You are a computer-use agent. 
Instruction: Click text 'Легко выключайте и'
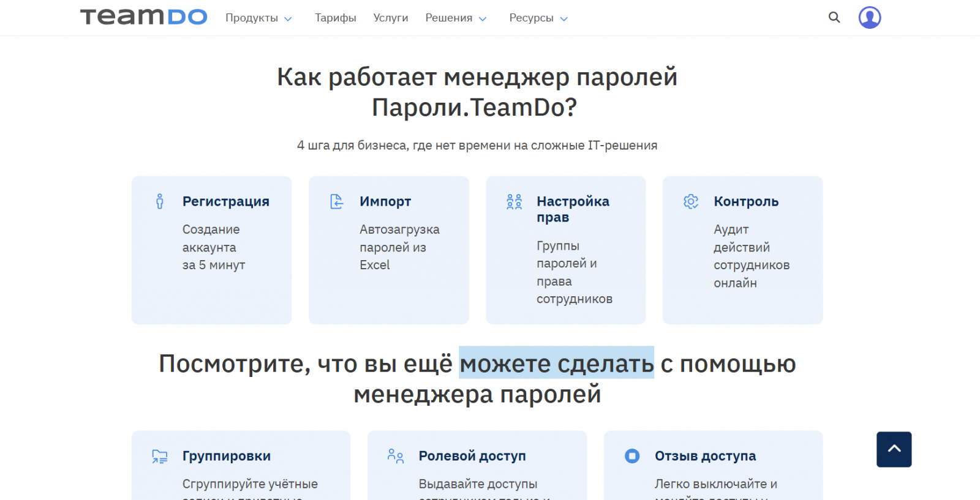pyautogui.click(x=716, y=484)
